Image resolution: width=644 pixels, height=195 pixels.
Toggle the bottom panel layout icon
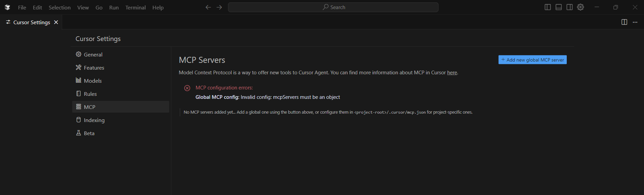pos(559,7)
